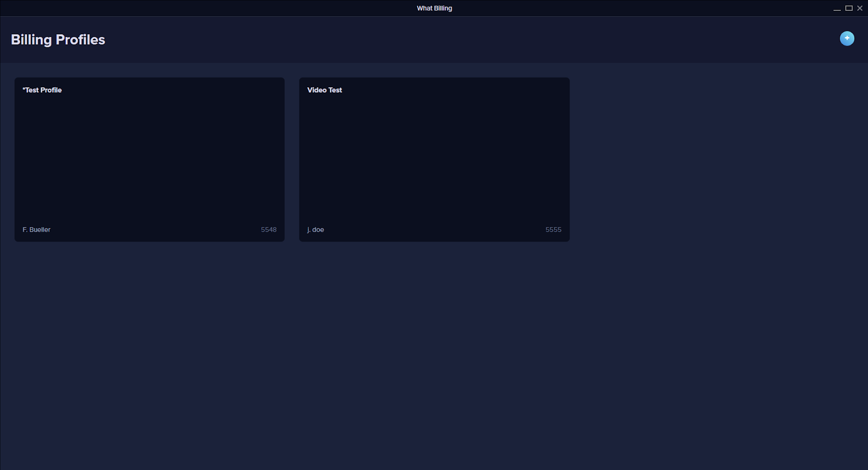Click the title bar left of What Billing text
Image resolution: width=868 pixels, height=470 pixels.
(x=217, y=8)
